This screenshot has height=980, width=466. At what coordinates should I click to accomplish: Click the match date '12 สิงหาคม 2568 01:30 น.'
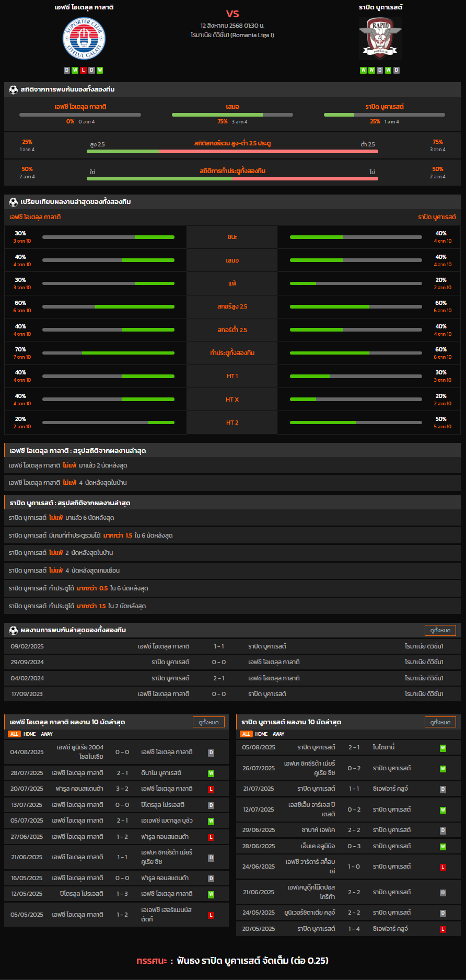coord(232,26)
